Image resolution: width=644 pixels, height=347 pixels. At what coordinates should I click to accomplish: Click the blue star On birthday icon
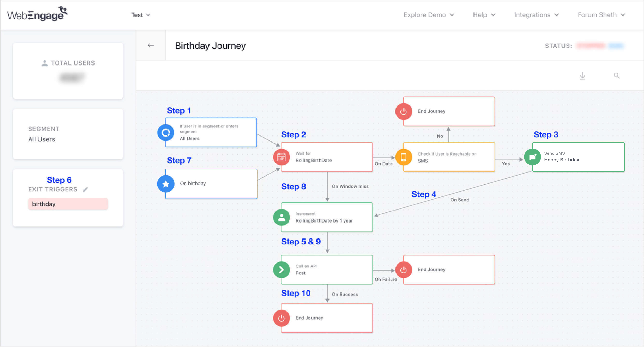[x=166, y=184]
